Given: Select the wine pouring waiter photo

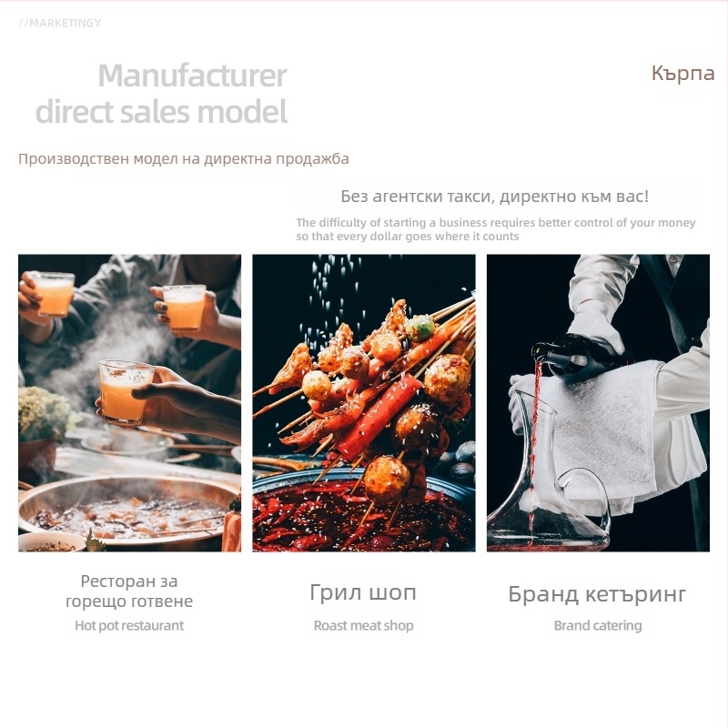Looking at the screenshot, I should (598, 402).
